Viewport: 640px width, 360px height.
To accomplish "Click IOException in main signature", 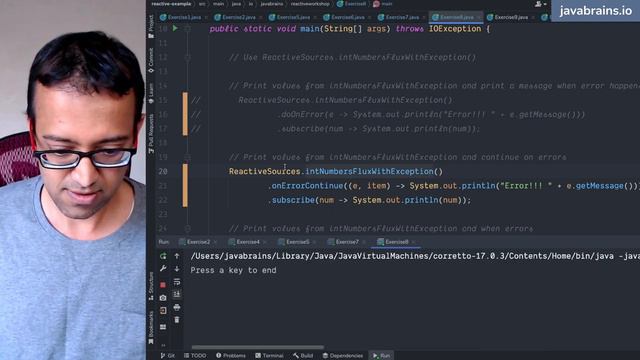I will [455, 29].
